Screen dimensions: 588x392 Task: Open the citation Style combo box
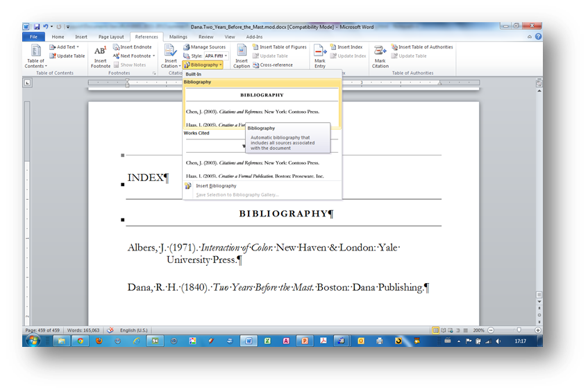point(215,56)
